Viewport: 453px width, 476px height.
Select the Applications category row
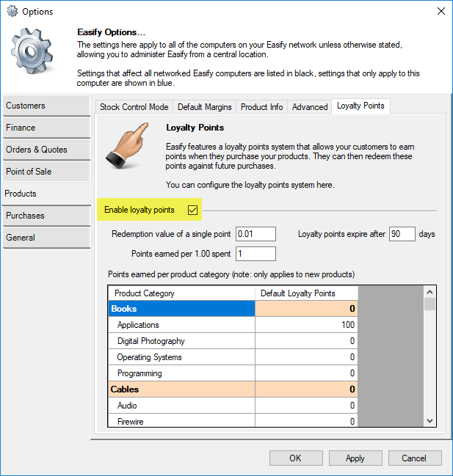click(x=181, y=325)
